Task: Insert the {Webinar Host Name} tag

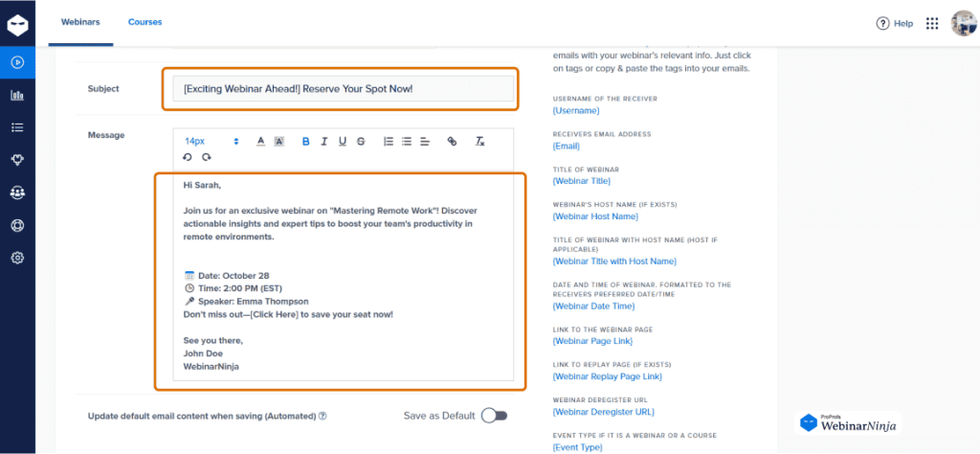Action: (595, 216)
